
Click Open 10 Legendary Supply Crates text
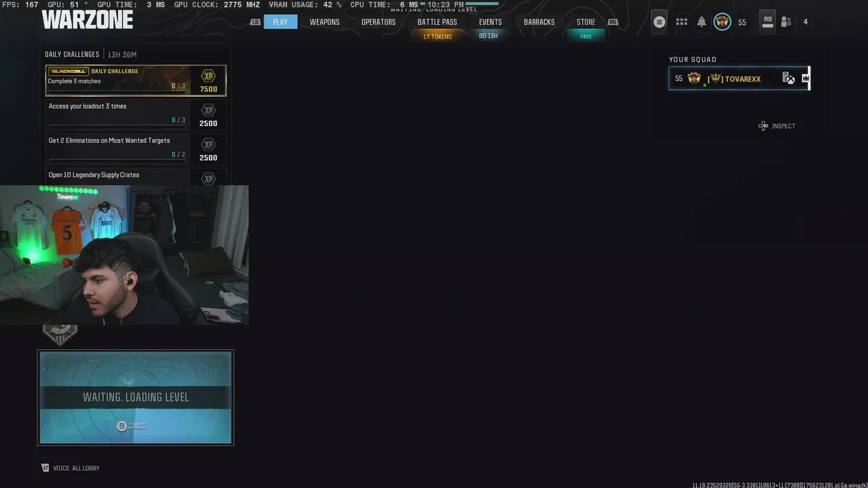tap(94, 175)
